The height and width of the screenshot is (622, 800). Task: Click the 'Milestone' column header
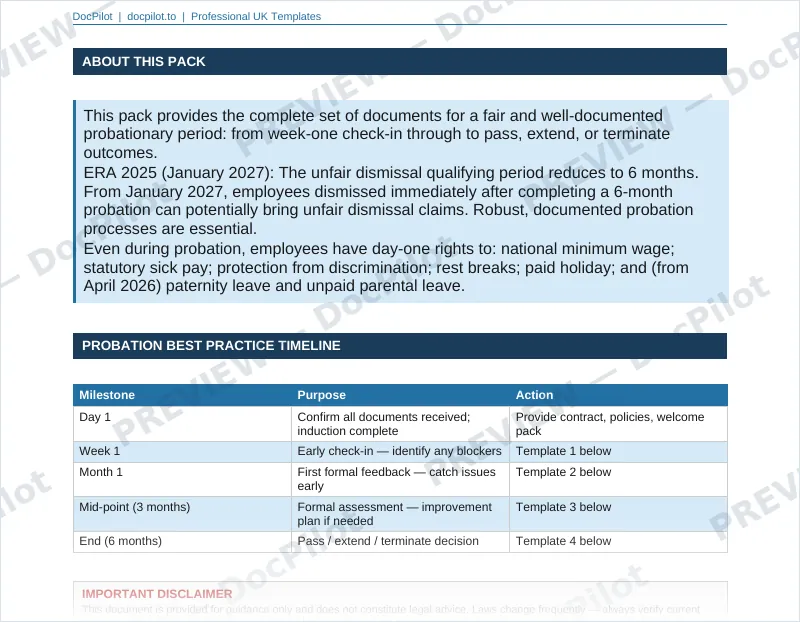(x=182, y=395)
